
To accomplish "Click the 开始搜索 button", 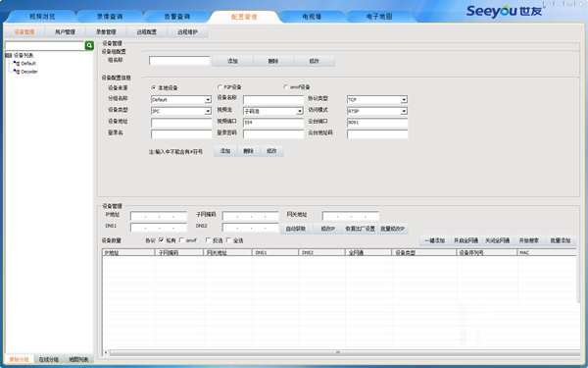I will coord(529,240).
